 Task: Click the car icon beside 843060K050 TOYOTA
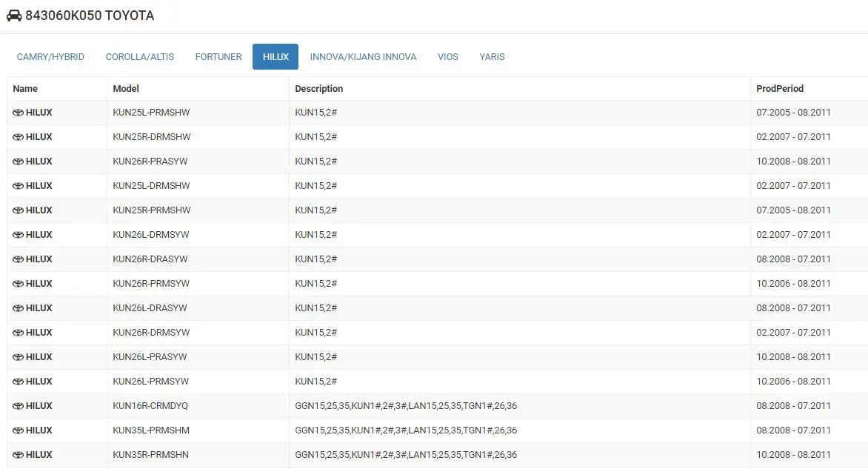click(x=14, y=16)
